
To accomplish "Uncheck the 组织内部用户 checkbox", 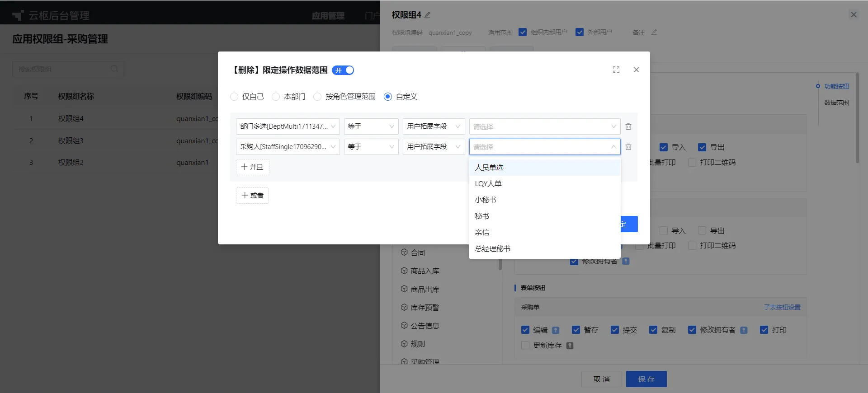I will point(523,32).
